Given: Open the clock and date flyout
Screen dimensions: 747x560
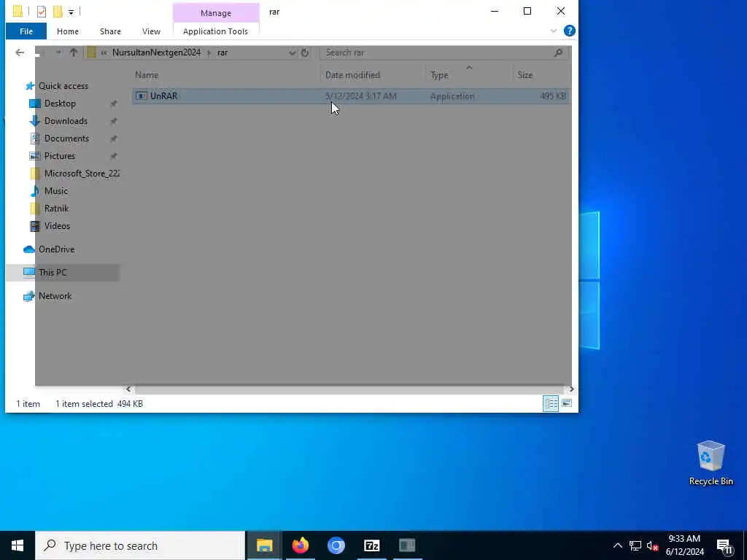Looking at the screenshot, I should (684, 545).
